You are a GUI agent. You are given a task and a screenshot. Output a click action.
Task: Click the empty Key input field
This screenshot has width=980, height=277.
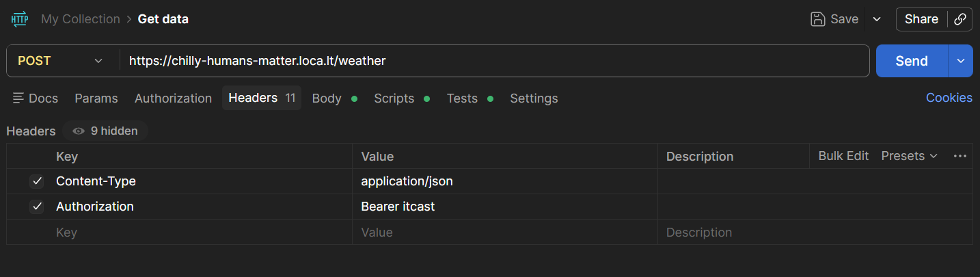202,232
